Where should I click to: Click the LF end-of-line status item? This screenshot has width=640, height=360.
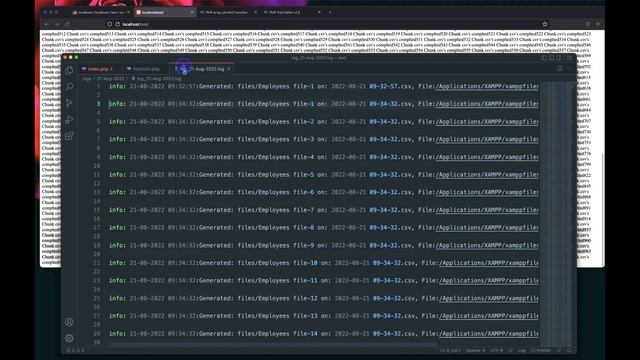coord(510,350)
